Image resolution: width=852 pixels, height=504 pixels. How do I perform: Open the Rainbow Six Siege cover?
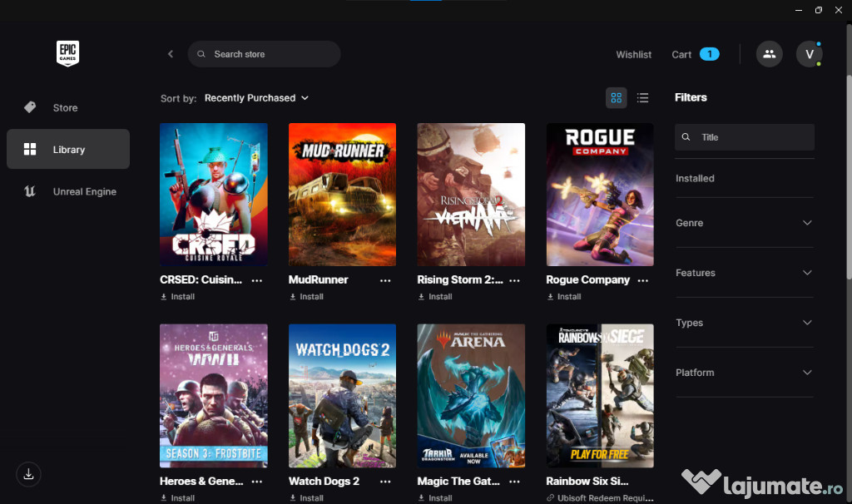pos(600,396)
